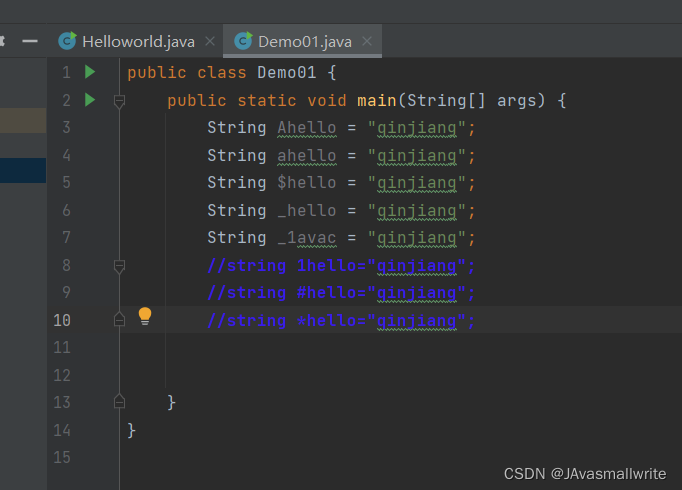Viewport: 682px width, 490px height.
Task: Collapse comment block fold marker on line 8
Action: [x=119, y=266]
